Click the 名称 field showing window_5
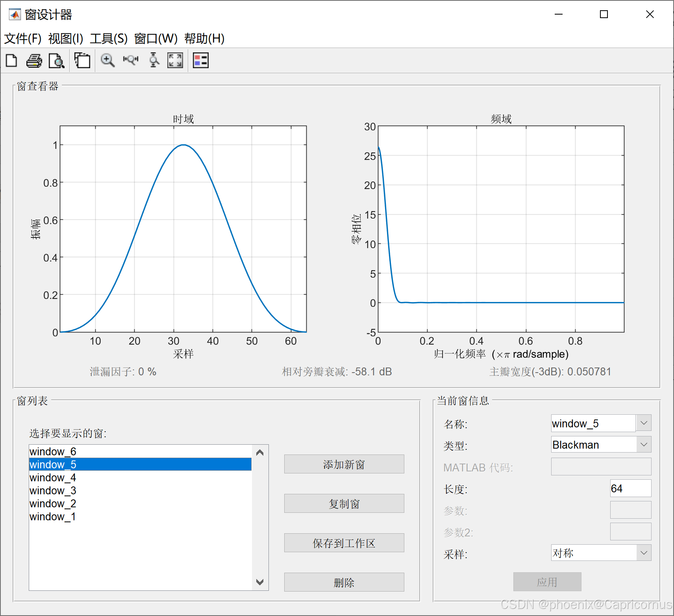Screen dimensions: 674x616 click(x=593, y=423)
